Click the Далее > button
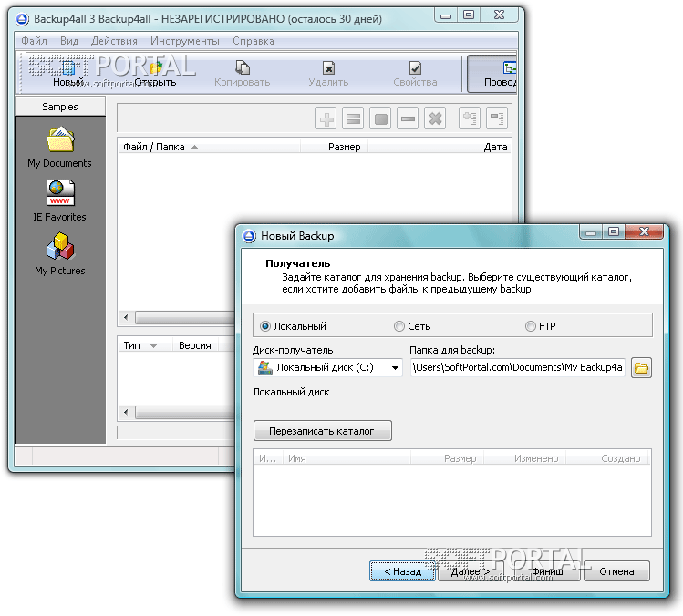The image size is (683, 616). tap(471, 571)
